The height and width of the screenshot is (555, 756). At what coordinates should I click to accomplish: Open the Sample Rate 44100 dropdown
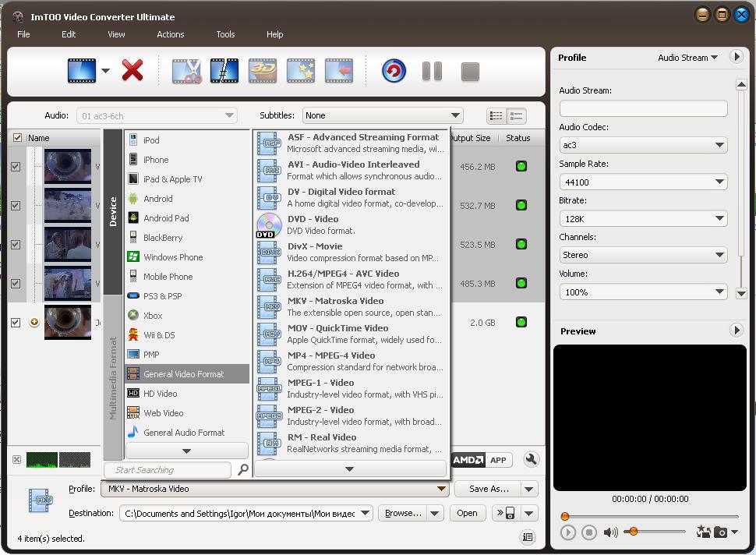point(643,182)
